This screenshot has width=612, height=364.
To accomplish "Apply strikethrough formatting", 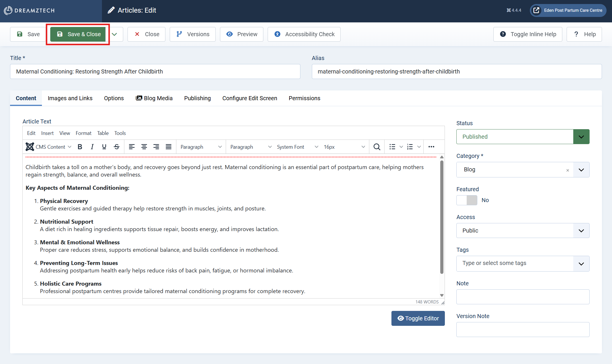I will 116,147.
